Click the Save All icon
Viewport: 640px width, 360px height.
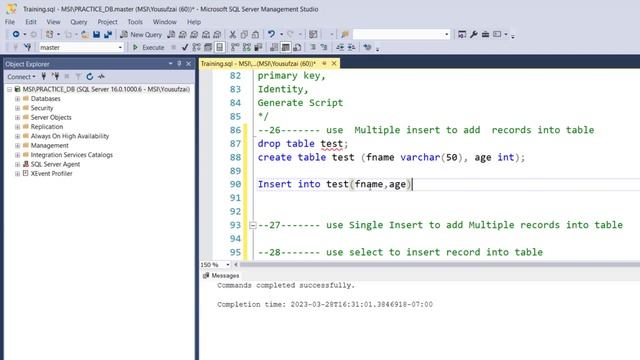[108, 35]
